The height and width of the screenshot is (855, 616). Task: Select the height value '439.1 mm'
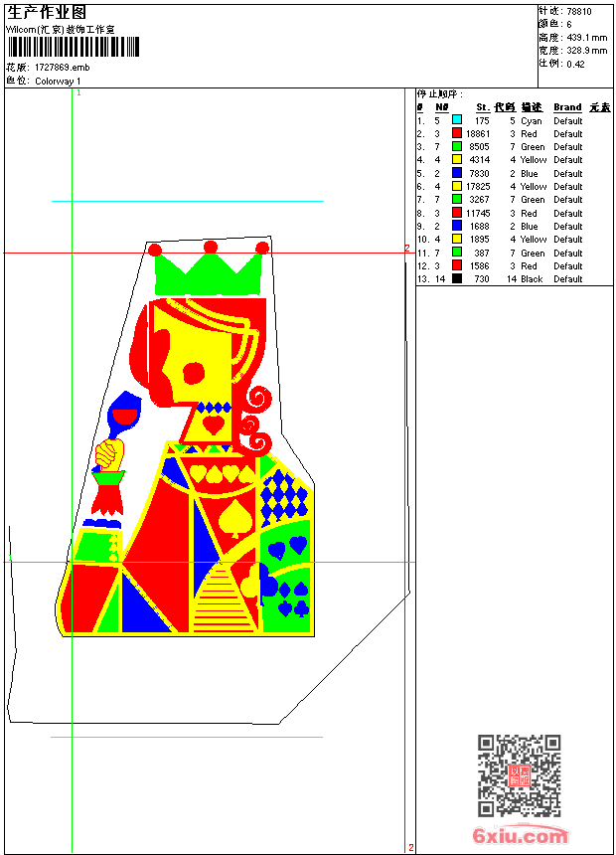(x=587, y=38)
